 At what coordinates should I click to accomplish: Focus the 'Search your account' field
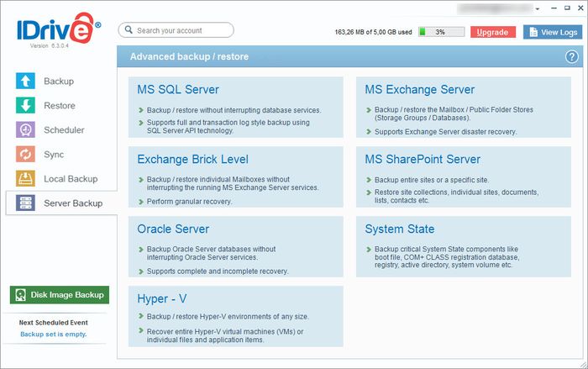pyautogui.click(x=181, y=30)
